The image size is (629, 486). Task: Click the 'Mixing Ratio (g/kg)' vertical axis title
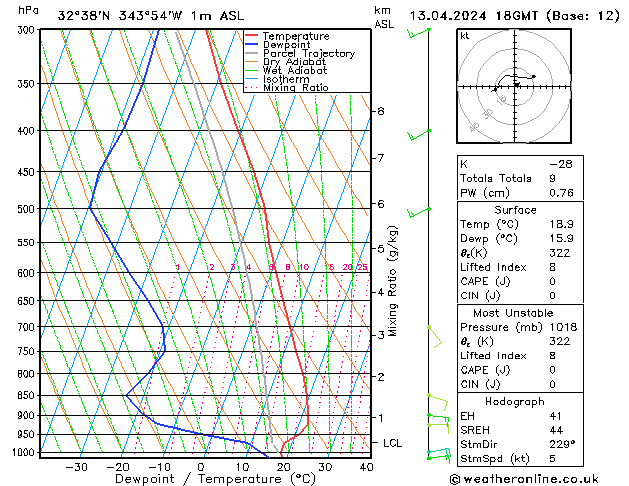(392, 281)
